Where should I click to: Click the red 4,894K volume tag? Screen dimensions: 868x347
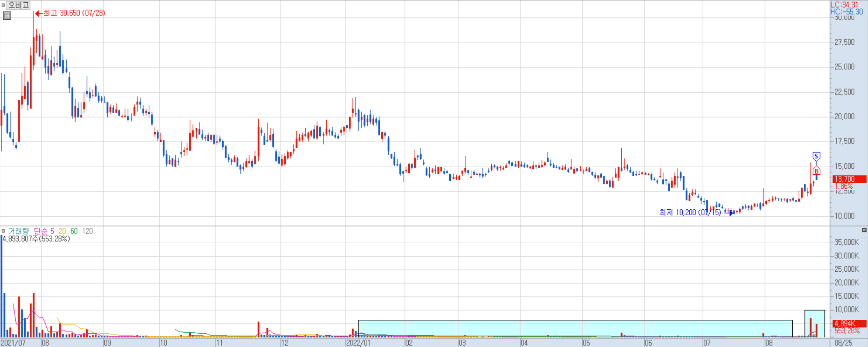point(849,324)
